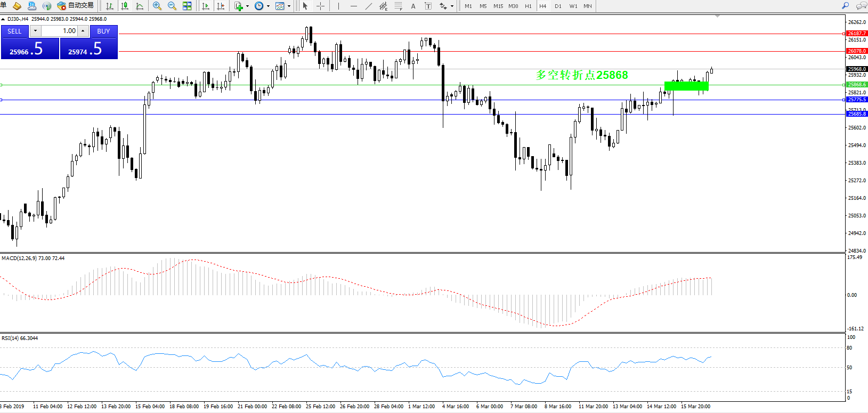Viewport: 868px width, 413px height.
Task: Open the indicators list dropdown arrow
Action: click(x=247, y=6)
